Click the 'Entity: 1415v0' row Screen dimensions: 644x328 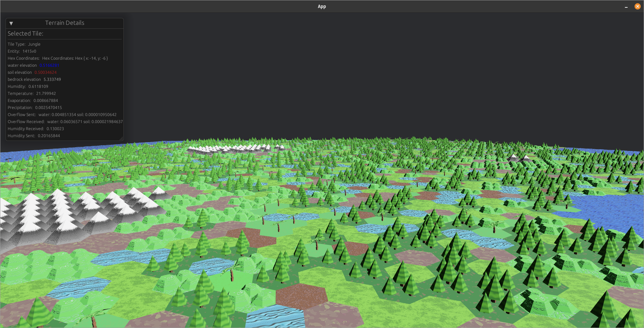pyautogui.click(x=22, y=51)
